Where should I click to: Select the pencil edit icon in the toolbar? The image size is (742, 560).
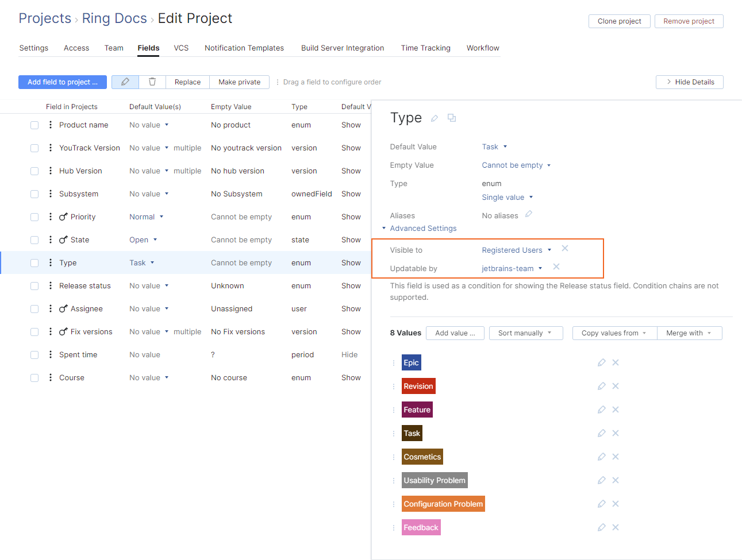(125, 82)
